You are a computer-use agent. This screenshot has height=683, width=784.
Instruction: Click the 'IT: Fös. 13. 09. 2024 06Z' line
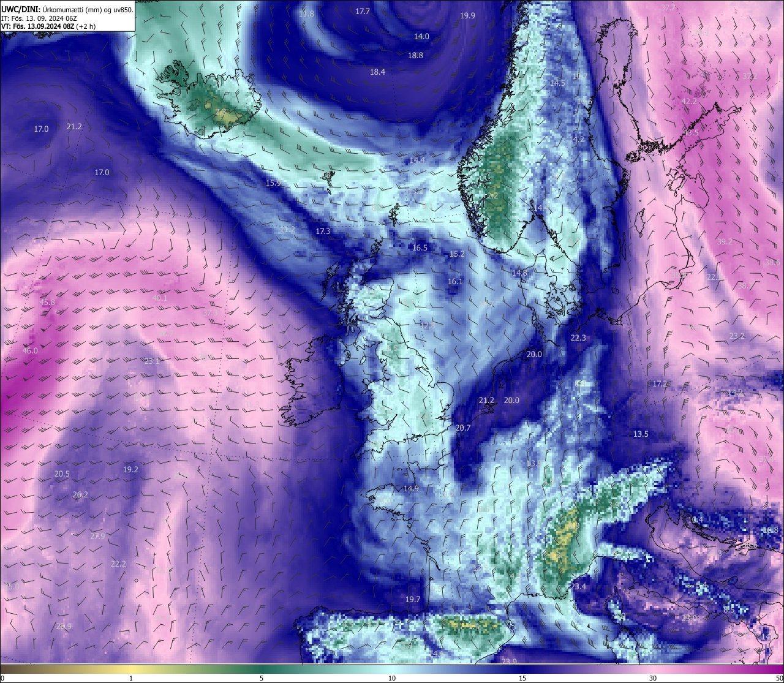tap(39, 18)
